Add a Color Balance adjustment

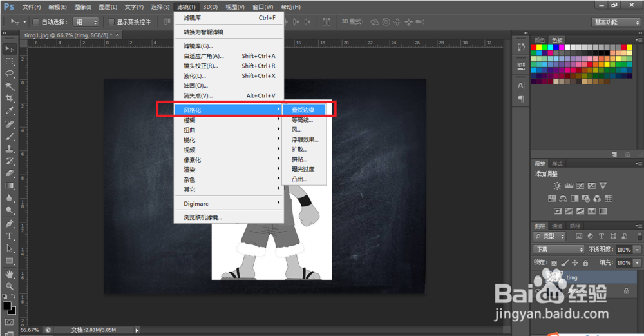[563, 199]
